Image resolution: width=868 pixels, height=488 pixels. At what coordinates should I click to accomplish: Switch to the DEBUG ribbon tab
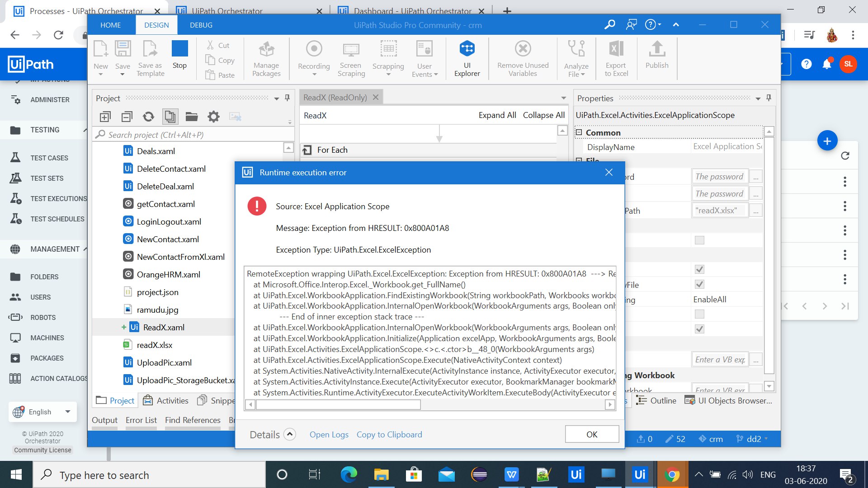201,25
